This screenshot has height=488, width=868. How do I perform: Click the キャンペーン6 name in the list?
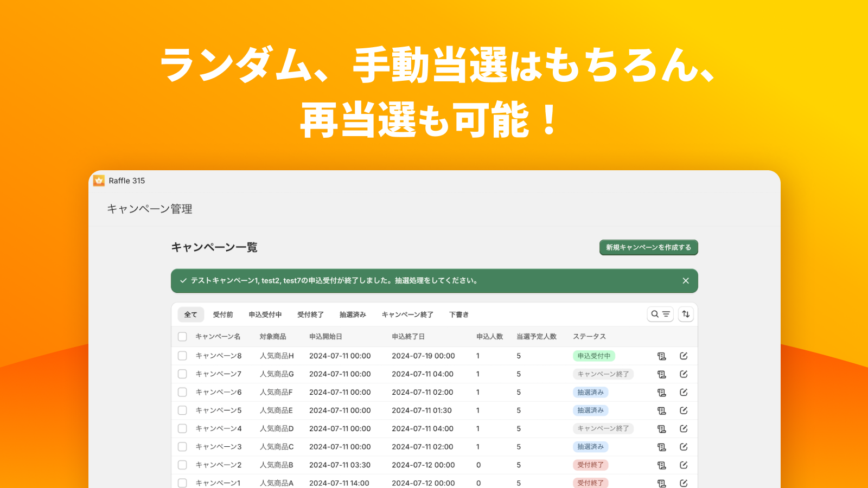(219, 393)
